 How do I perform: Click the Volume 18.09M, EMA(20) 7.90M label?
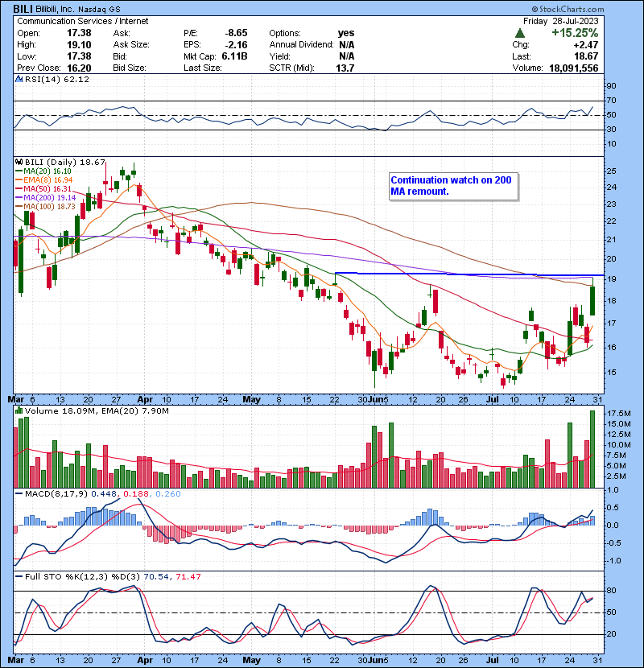pos(97,411)
